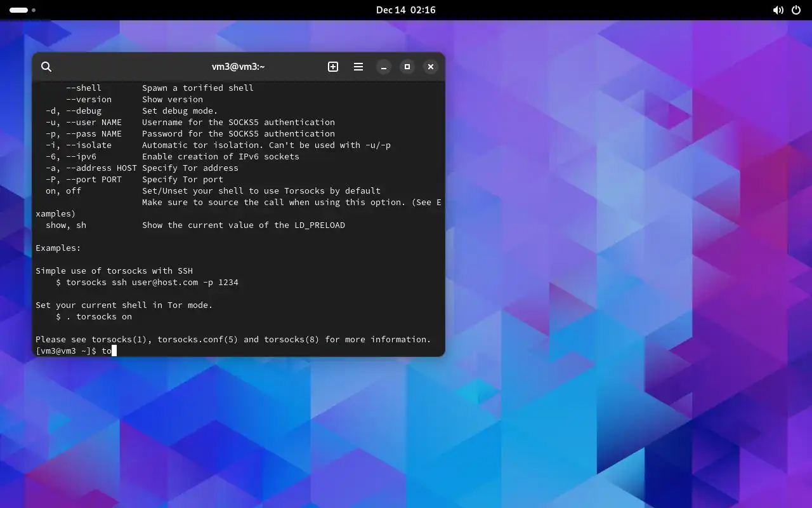Screen dimensions: 812x508
Task: Click the '-a, --address HOST' option
Action: (91, 168)
